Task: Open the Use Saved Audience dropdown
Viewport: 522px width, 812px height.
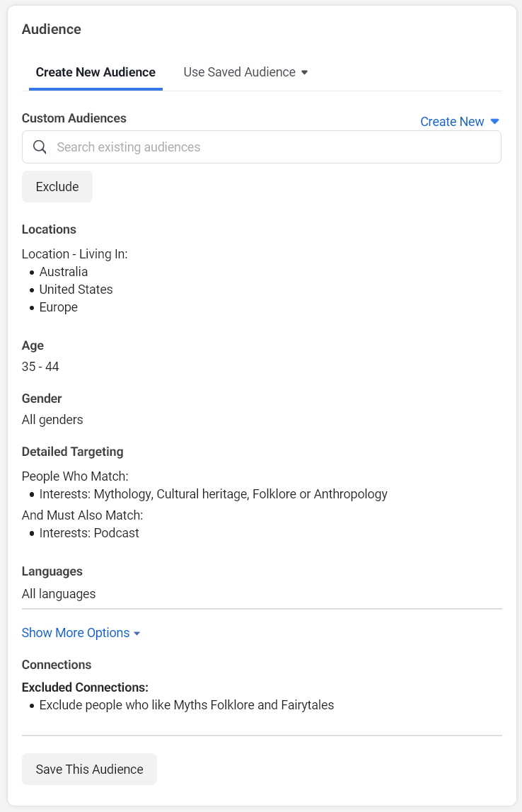Action: [245, 72]
